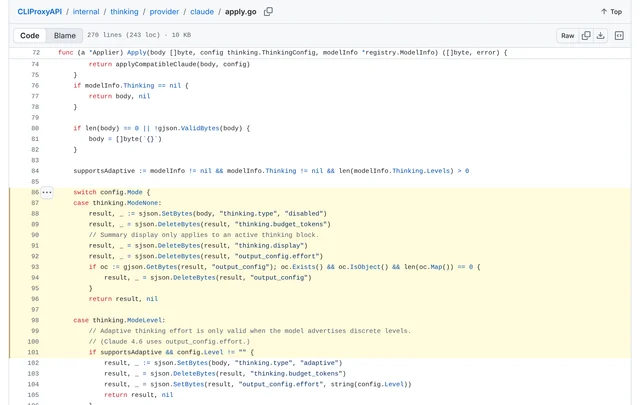Click GetBytes symbol on line 93
The height and width of the screenshot is (405, 640).
point(161,267)
